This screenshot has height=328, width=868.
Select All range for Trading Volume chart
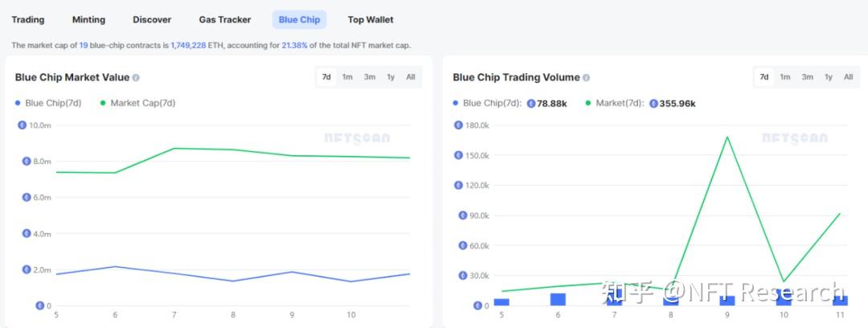click(x=848, y=77)
